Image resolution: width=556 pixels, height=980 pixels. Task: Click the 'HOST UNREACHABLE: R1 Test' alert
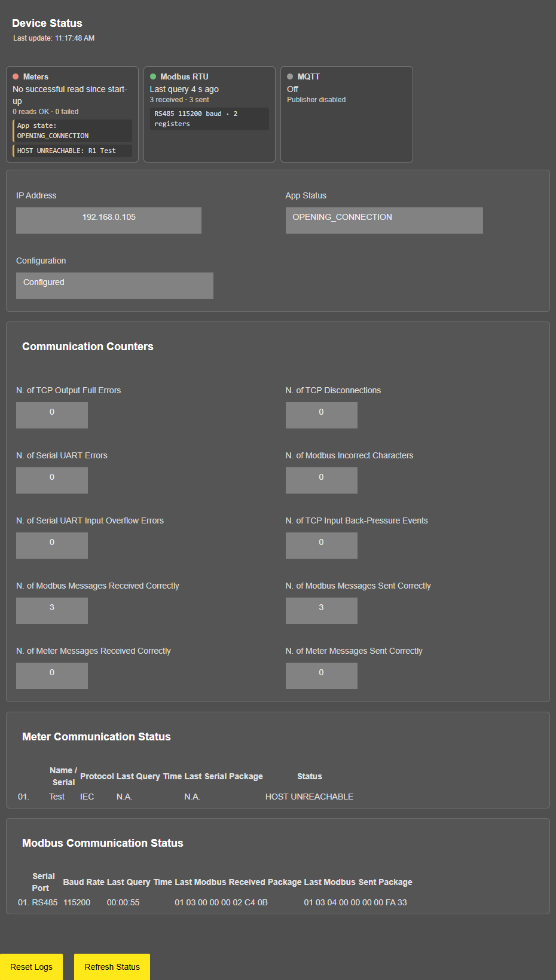[x=72, y=151]
